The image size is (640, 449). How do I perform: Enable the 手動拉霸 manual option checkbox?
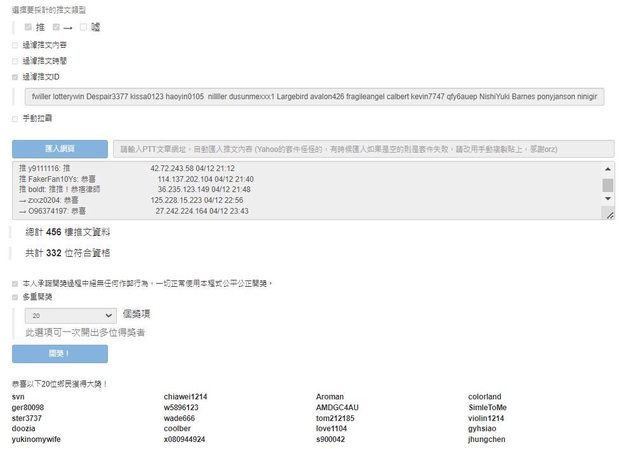[15, 118]
